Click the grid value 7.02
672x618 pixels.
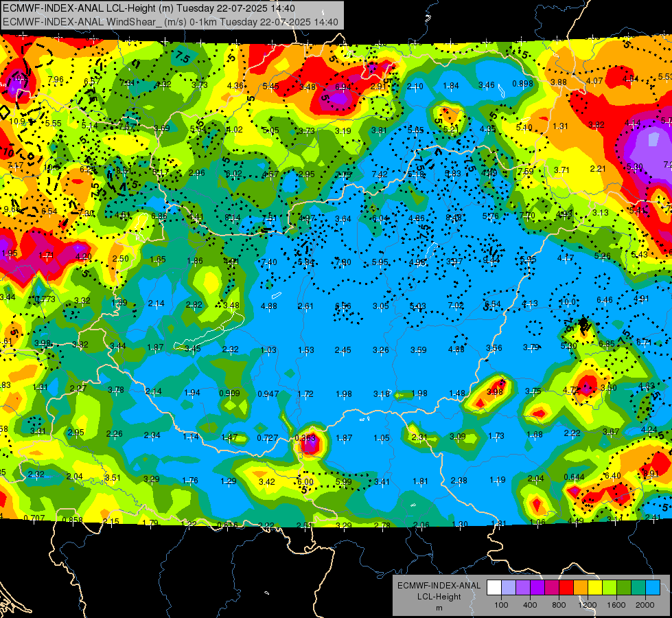click(456, 305)
